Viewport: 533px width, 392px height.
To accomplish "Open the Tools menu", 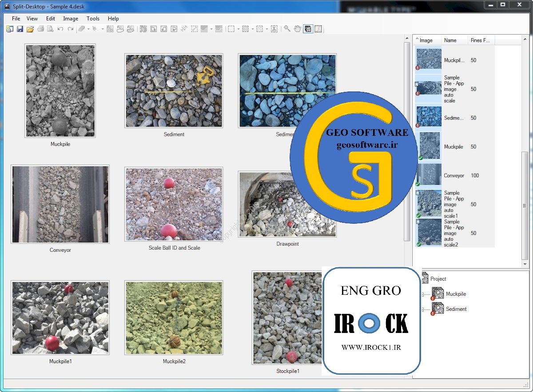I will [x=93, y=19].
